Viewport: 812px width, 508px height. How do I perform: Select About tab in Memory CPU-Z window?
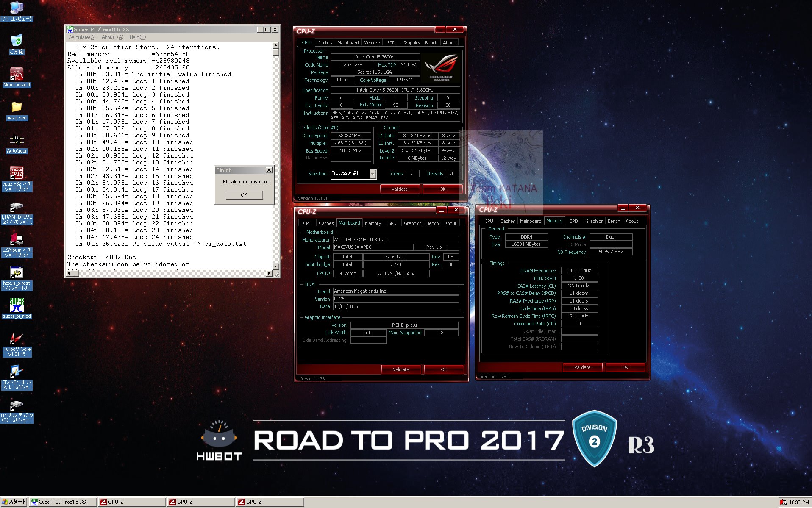pos(631,221)
